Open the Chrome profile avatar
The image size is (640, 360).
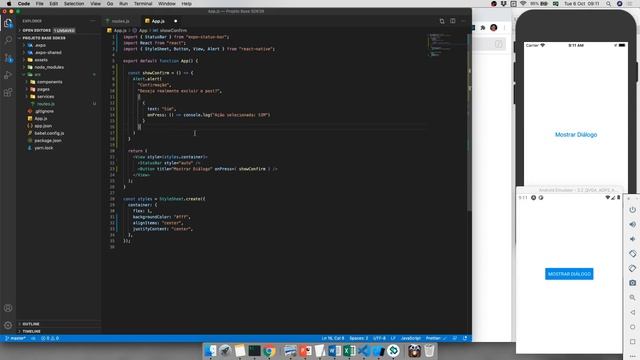(493, 28)
